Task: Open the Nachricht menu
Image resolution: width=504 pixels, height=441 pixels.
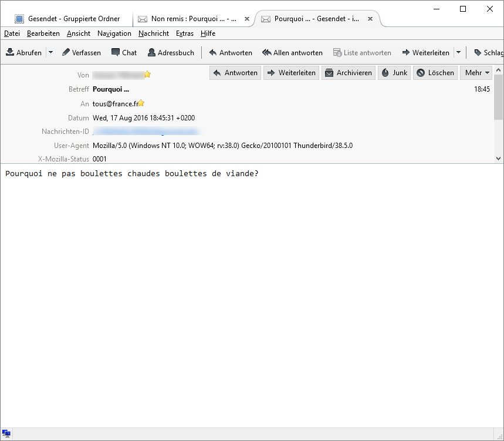Action: (154, 33)
